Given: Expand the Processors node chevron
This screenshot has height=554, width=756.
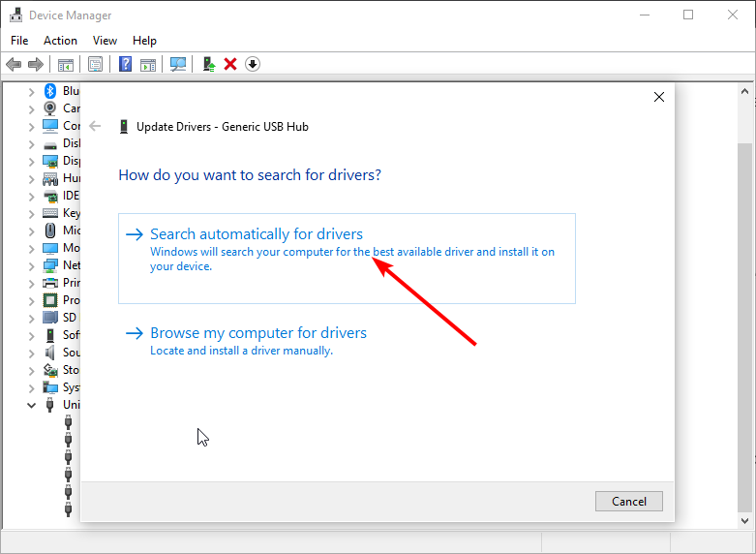Looking at the screenshot, I should pos(31,301).
